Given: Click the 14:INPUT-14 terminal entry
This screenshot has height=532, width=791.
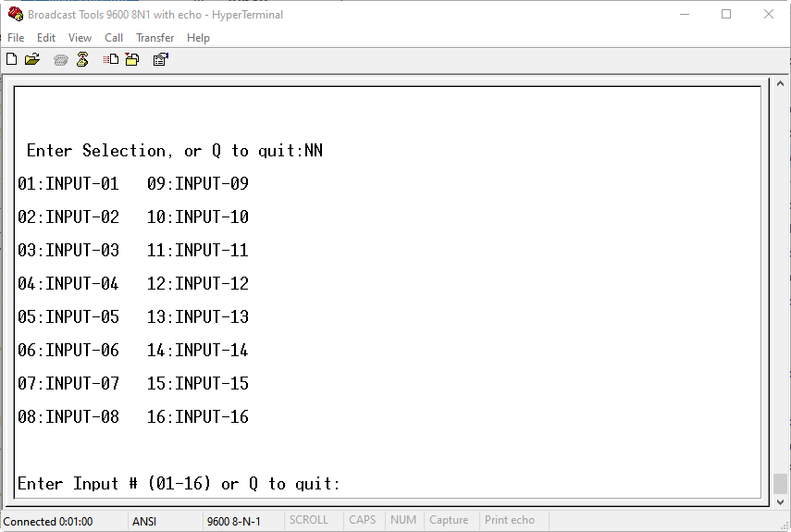Looking at the screenshot, I should pyautogui.click(x=198, y=350).
